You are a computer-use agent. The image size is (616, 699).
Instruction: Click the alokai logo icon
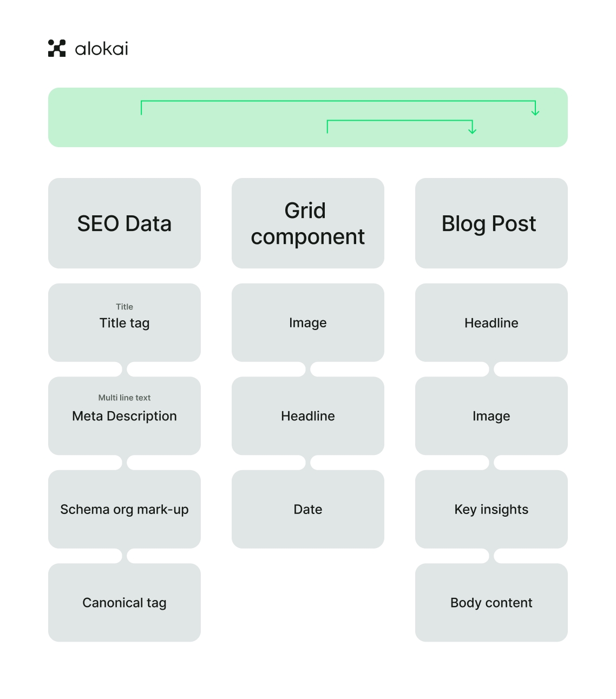57,48
